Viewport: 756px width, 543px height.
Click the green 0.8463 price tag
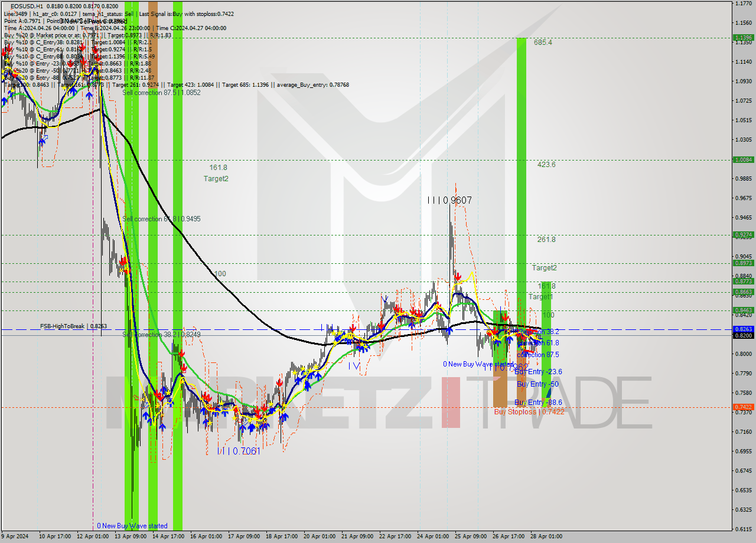pos(743,310)
